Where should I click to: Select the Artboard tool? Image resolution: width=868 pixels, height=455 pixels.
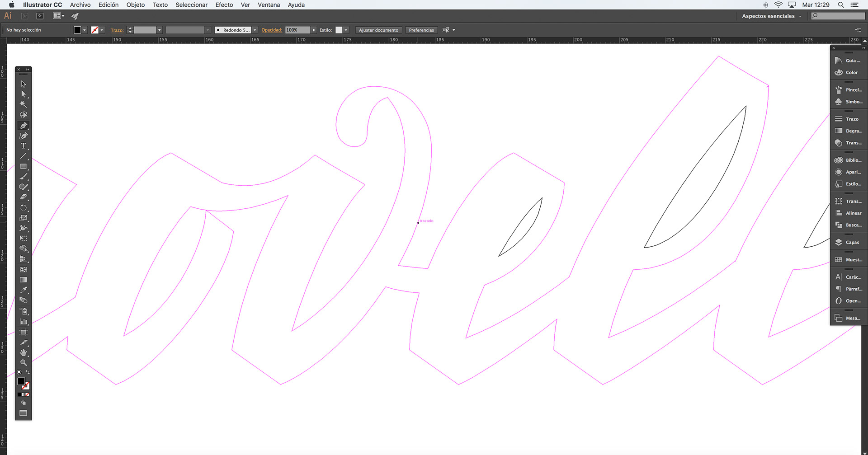point(24,332)
